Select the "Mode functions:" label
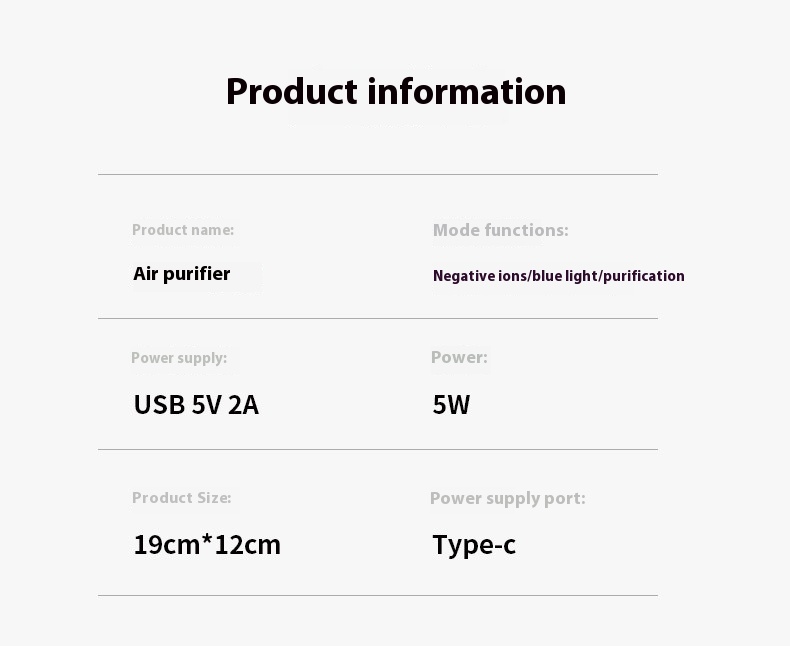790x646 pixels. [x=500, y=230]
